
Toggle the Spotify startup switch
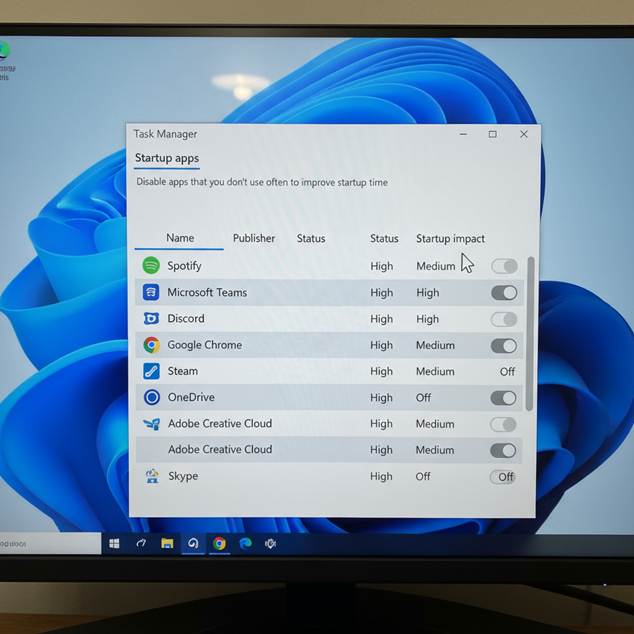504,266
